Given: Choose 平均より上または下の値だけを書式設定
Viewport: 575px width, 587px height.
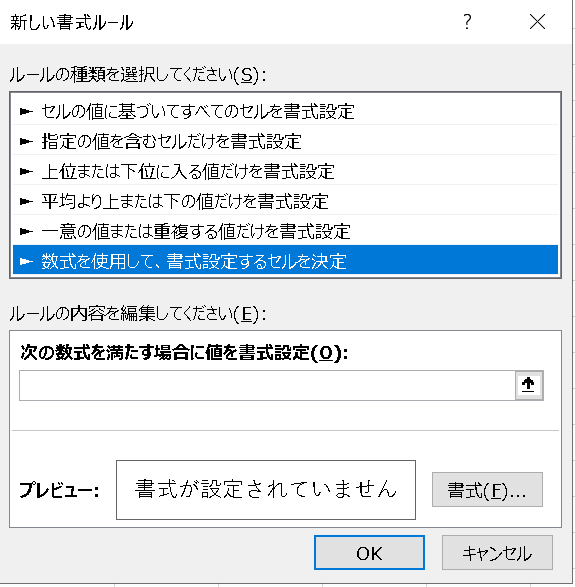Looking at the screenshot, I should (x=285, y=201).
